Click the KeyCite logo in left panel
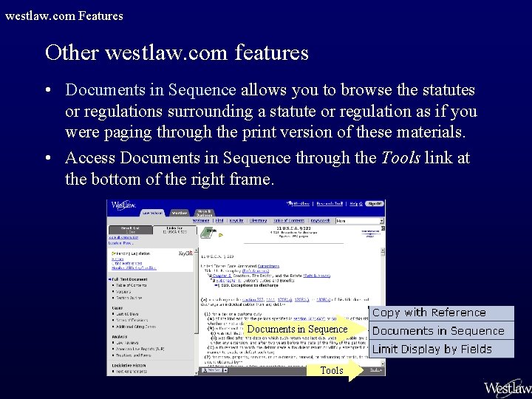 (x=185, y=253)
